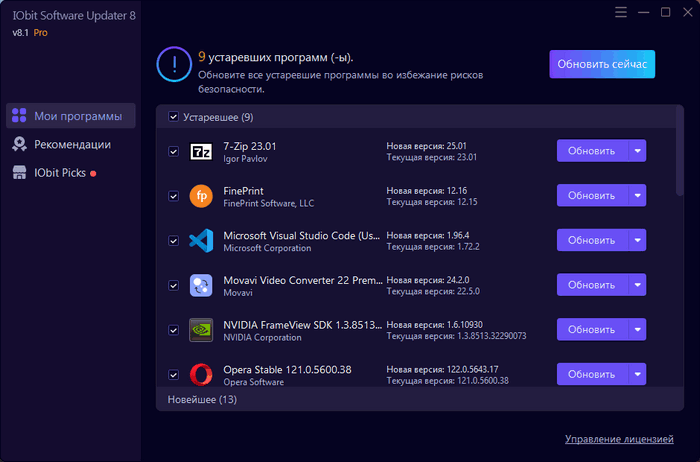The width and height of the screenshot is (700, 462).
Task: Click the Мои программы grid icon
Action: pos(19,115)
